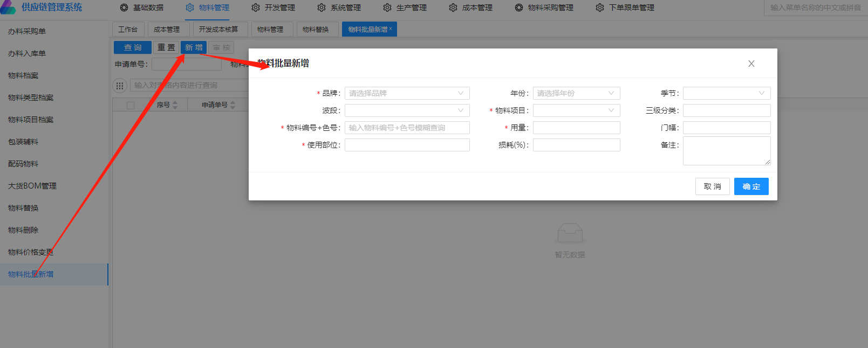Click the gear icon beside 系统管理
This screenshot has width=868, height=348.
click(322, 8)
